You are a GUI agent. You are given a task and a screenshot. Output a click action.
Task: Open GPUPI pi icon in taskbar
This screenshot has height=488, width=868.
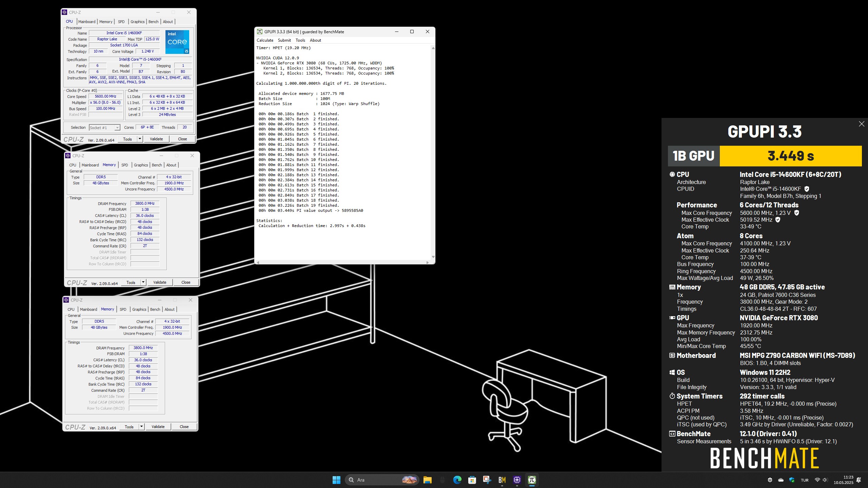coord(532,480)
